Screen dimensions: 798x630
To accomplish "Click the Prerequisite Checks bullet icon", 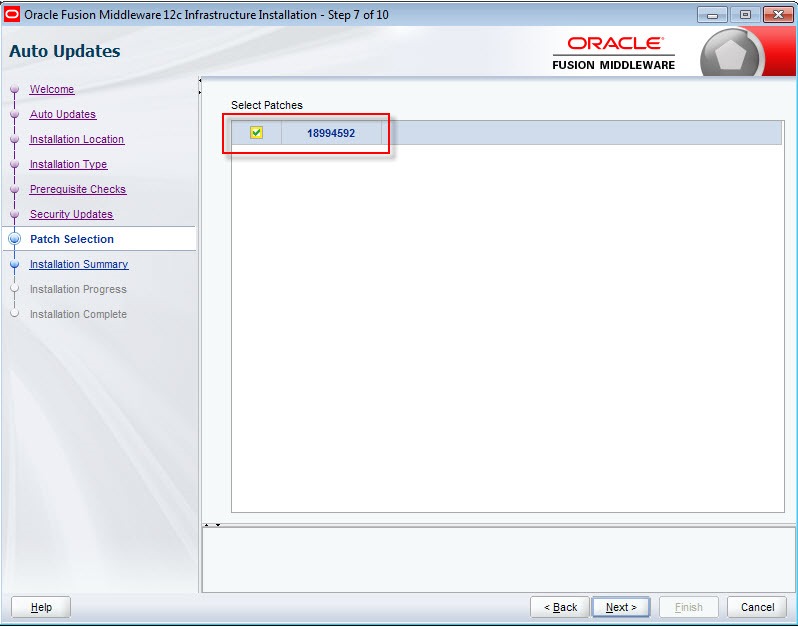I will [x=15, y=189].
